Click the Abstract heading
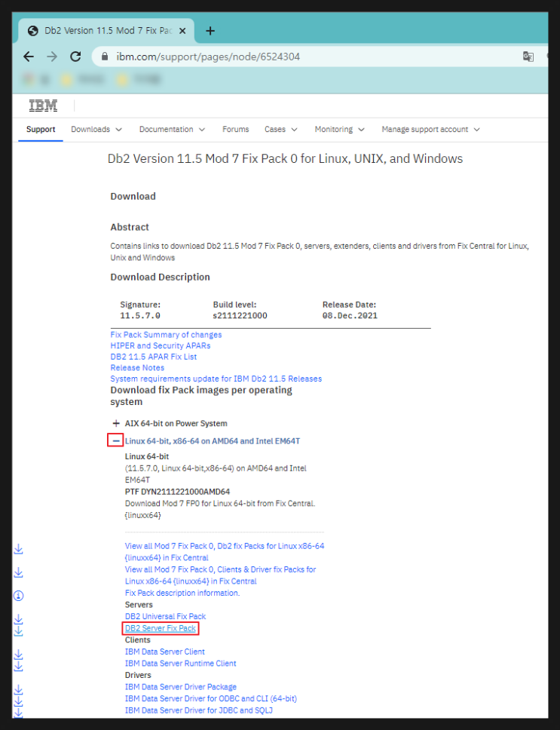 tap(130, 227)
